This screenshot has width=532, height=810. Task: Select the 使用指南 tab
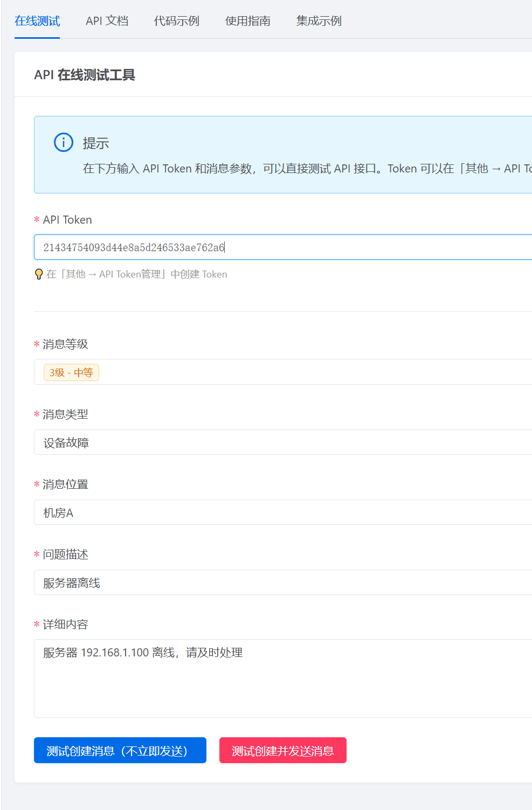(x=247, y=21)
